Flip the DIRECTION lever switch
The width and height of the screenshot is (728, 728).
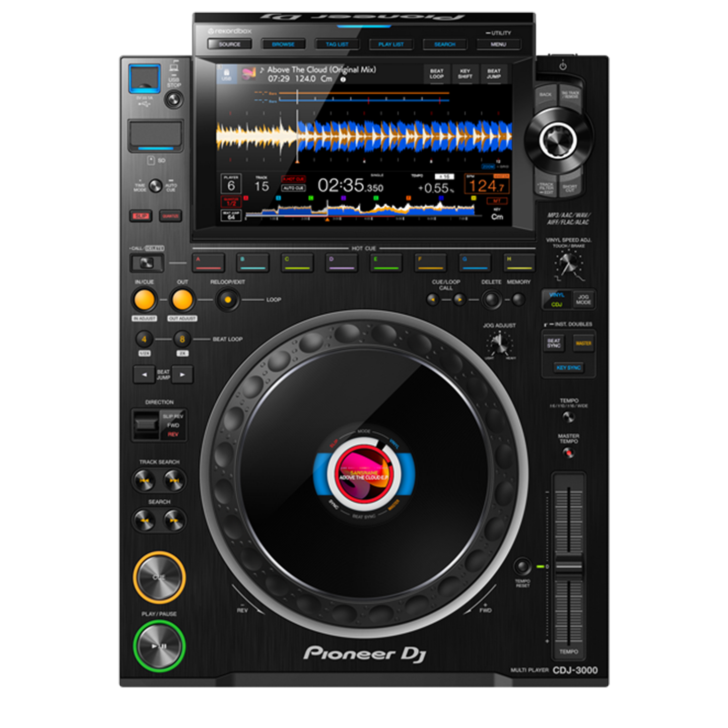146,424
